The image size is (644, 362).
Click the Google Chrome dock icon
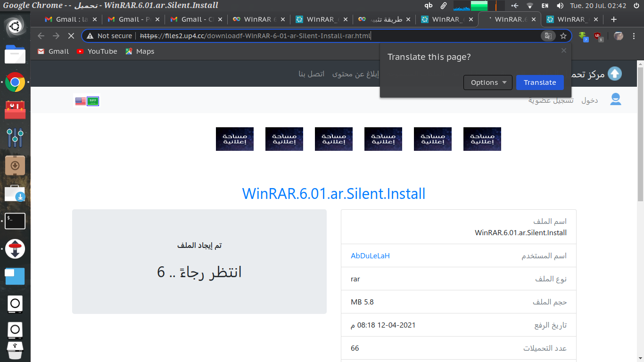[x=15, y=82]
